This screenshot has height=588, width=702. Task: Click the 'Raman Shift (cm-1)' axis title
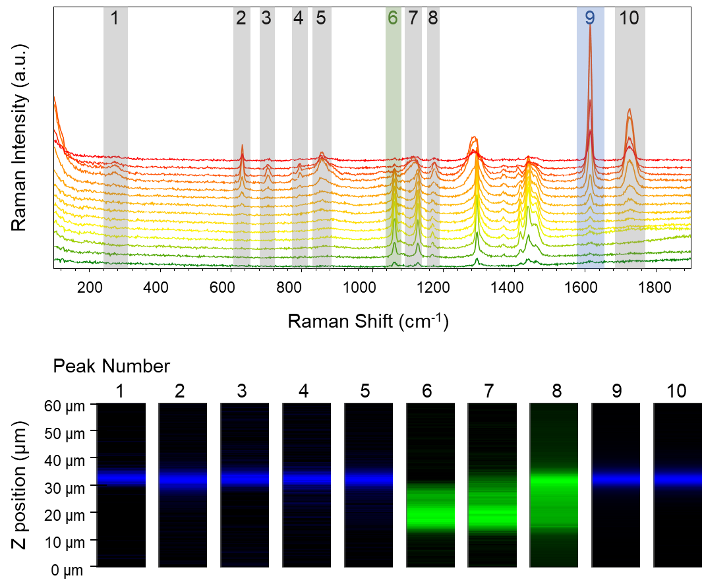368,322
